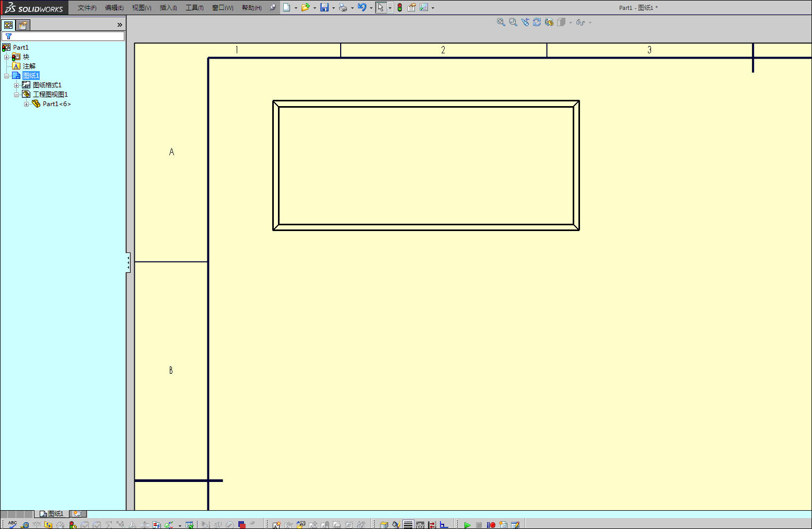
Task: Open the Options checklist icon
Action: pos(424,7)
